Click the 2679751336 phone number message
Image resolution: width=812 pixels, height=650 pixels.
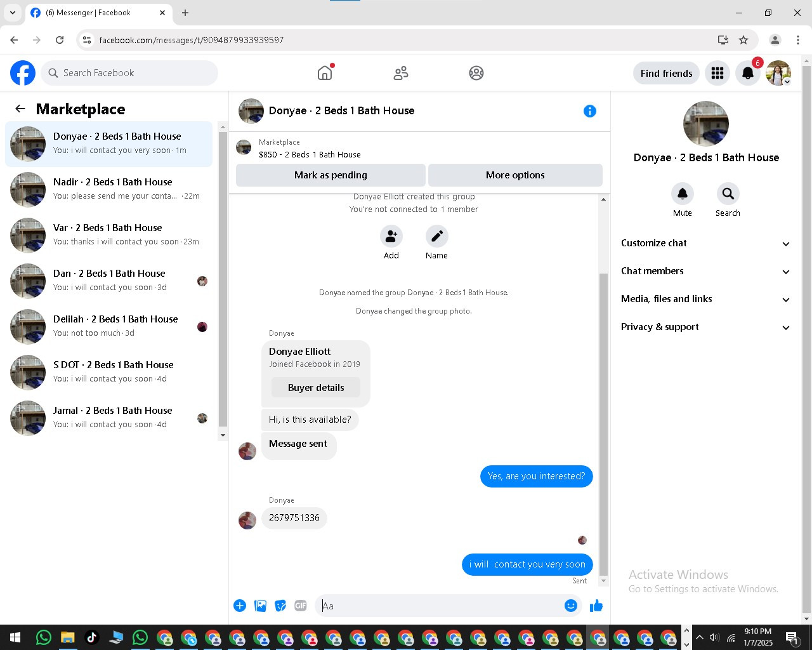pyautogui.click(x=294, y=518)
